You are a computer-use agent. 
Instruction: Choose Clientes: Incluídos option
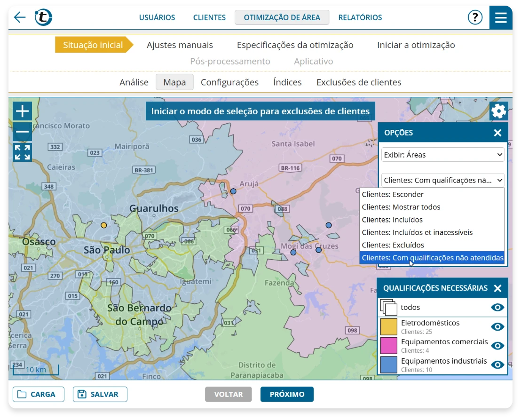pyautogui.click(x=432, y=220)
